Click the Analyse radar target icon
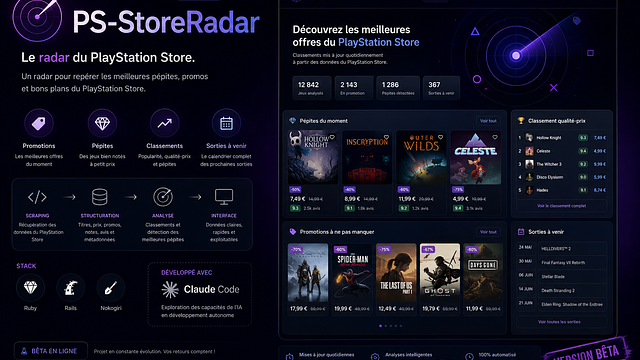 click(x=163, y=197)
